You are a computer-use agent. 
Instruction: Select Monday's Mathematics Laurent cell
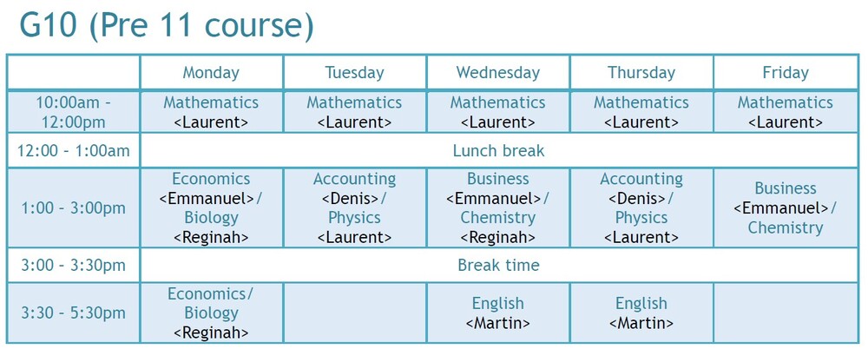click(211, 112)
